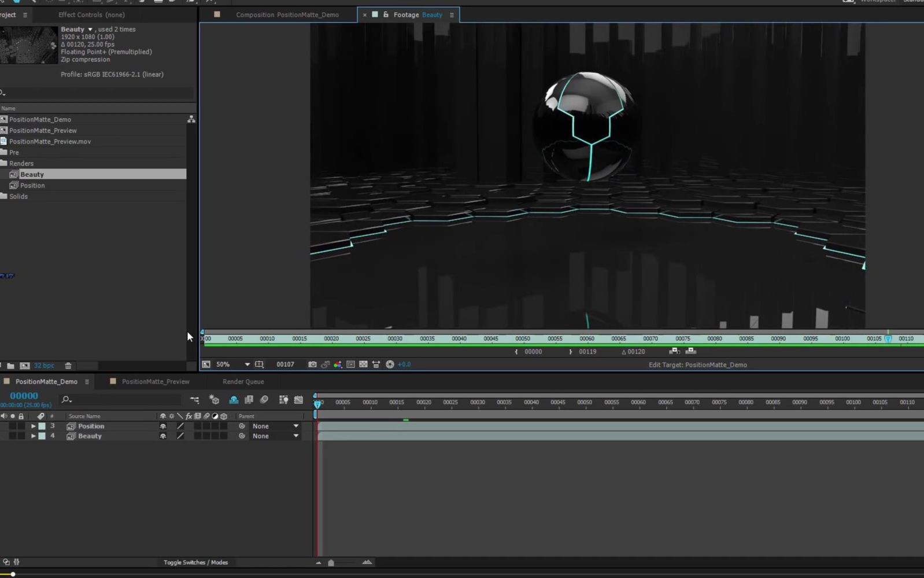Toggle the motion blur timeline switch
This screenshot has height=578, width=924.
pyautogui.click(x=264, y=400)
